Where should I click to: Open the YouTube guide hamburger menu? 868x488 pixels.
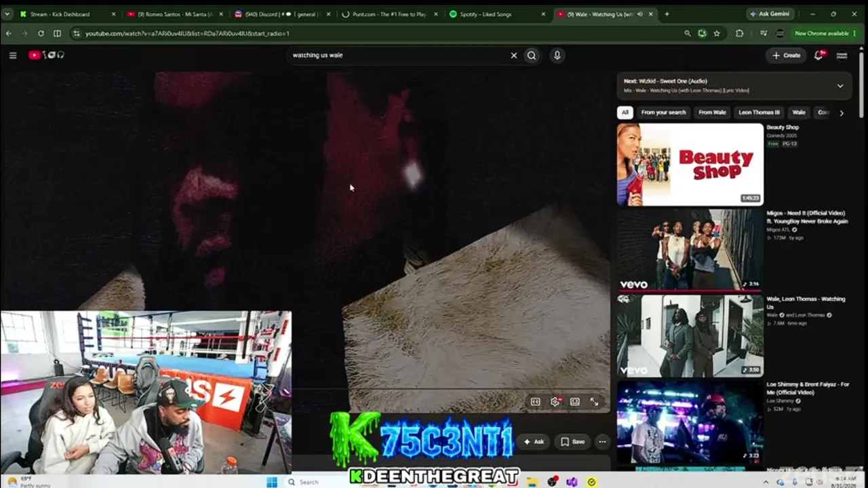[x=13, y=56]
